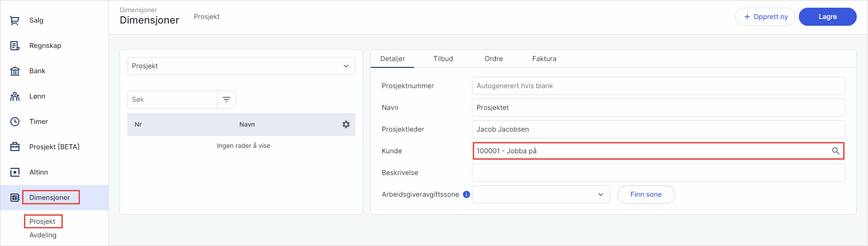
Task: Open the Ordre tab
Action: (x=494, y=59)
